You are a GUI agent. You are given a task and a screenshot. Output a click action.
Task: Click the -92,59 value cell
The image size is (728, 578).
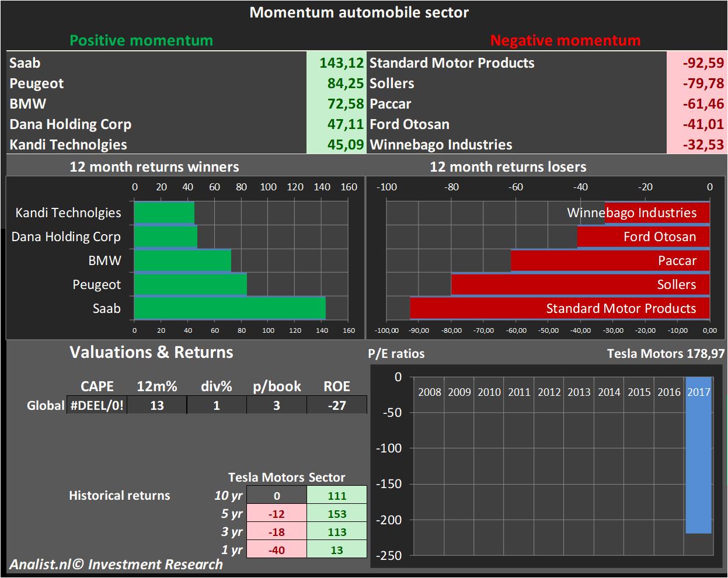point(696,62)
